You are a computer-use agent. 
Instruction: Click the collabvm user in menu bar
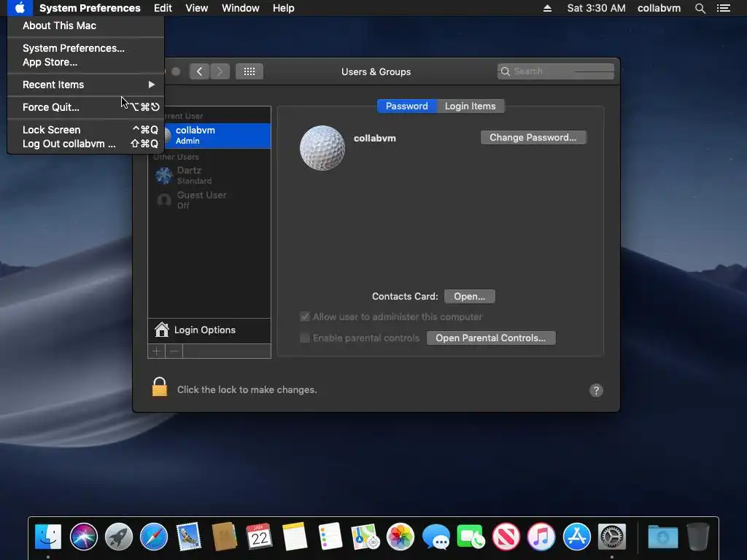(x=659, y=8)
